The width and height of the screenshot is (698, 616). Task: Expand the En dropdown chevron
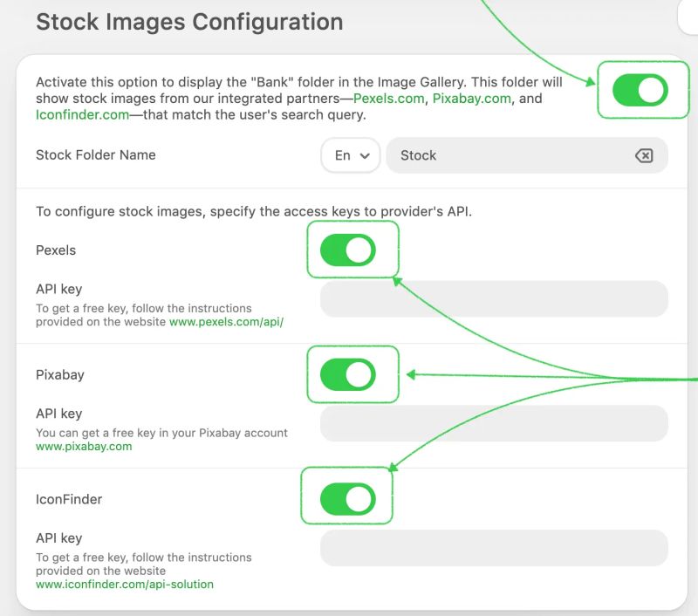[x=364, y=155]
